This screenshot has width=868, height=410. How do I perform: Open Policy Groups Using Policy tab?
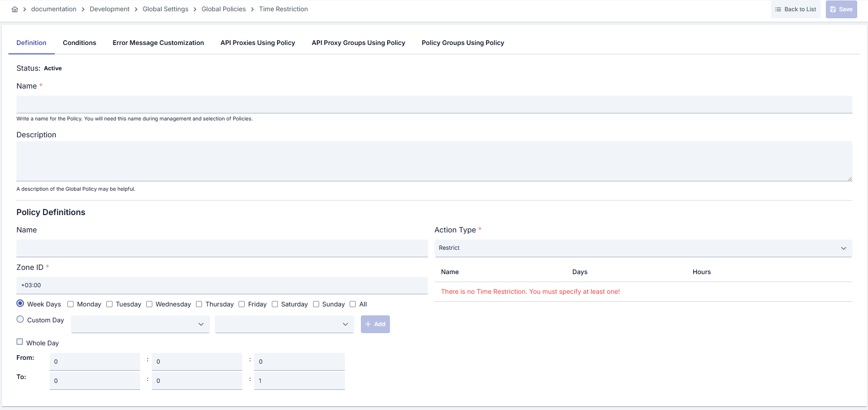click(463, 43)
